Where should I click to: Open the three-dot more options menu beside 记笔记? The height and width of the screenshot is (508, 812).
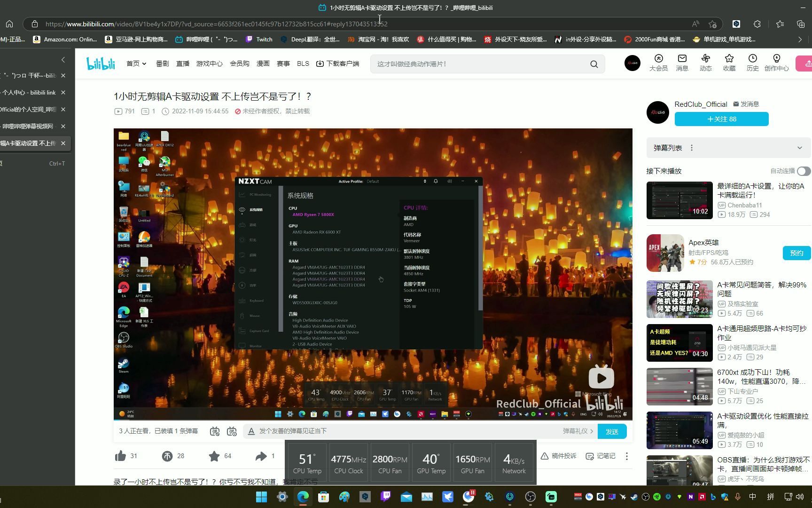(627, 456)
